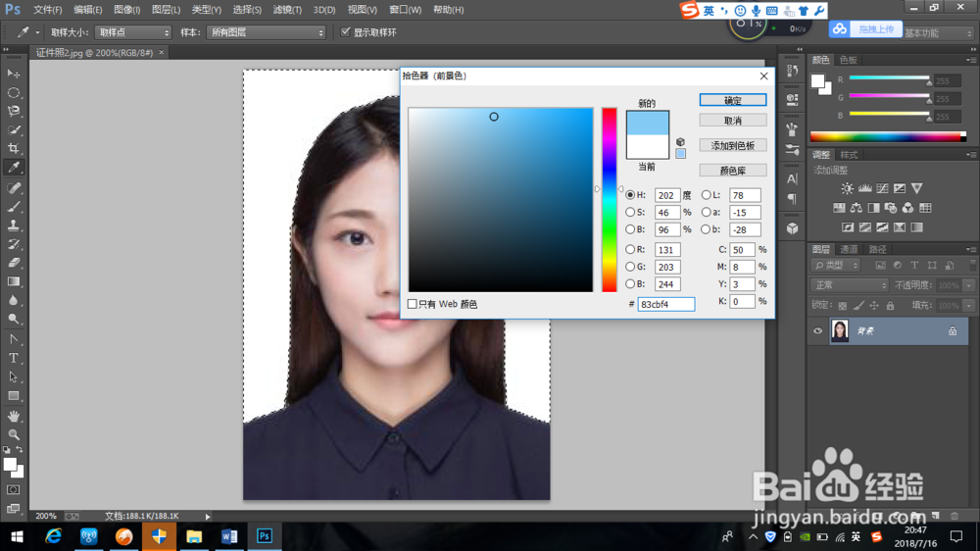
Task: Select the Path Selection tool
Action: click(13, 377)
